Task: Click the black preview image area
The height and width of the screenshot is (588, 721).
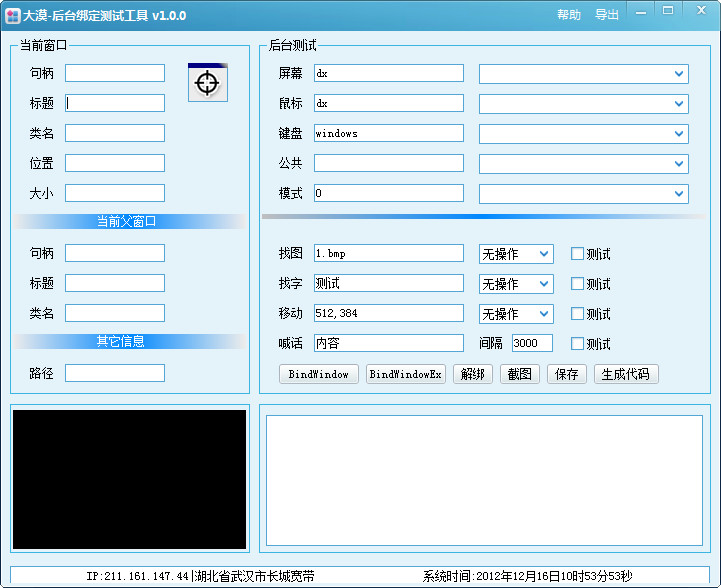Action: 129,479
